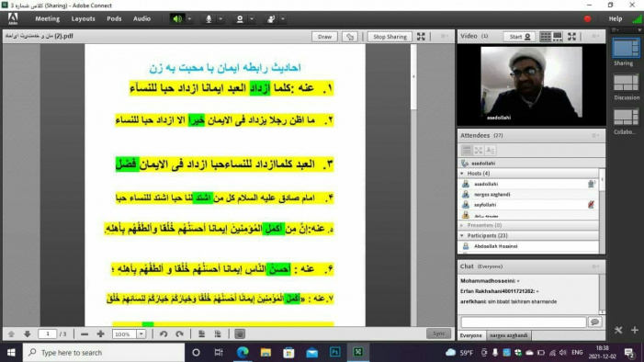Toggle the microphone icon in top toolbar
644x362 pixels.
point(209,19)
